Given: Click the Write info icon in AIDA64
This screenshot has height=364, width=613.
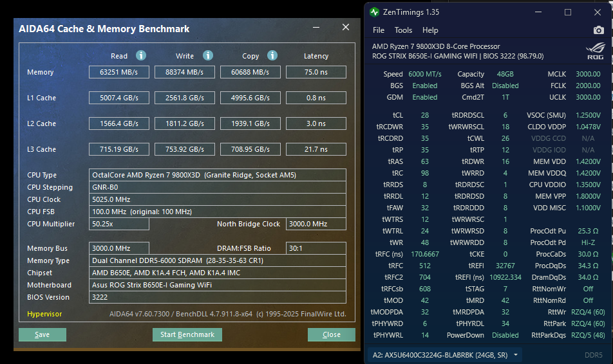Looking at the screenshot, I should point(208,55).
